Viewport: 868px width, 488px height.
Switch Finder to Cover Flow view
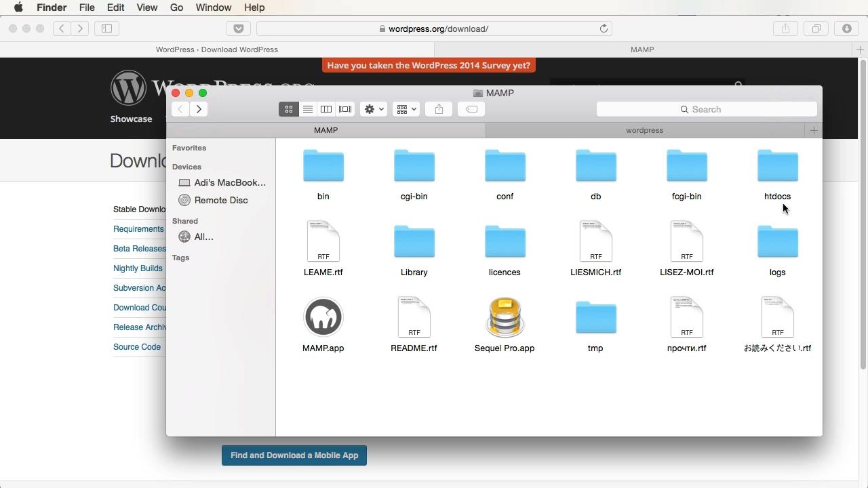345,109
